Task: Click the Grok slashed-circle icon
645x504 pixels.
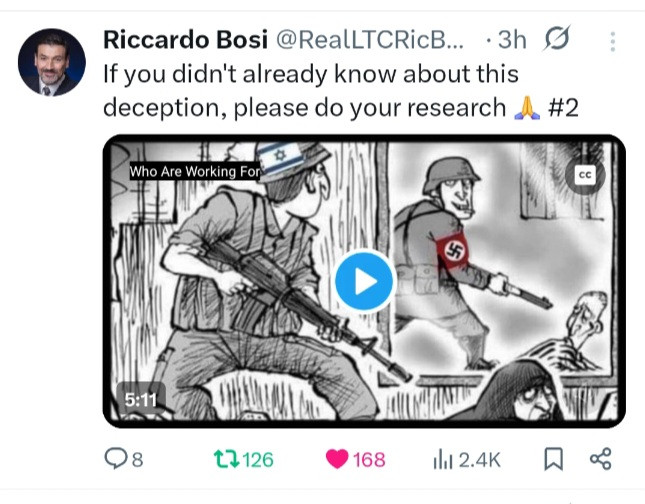Action: coord(557,38)
